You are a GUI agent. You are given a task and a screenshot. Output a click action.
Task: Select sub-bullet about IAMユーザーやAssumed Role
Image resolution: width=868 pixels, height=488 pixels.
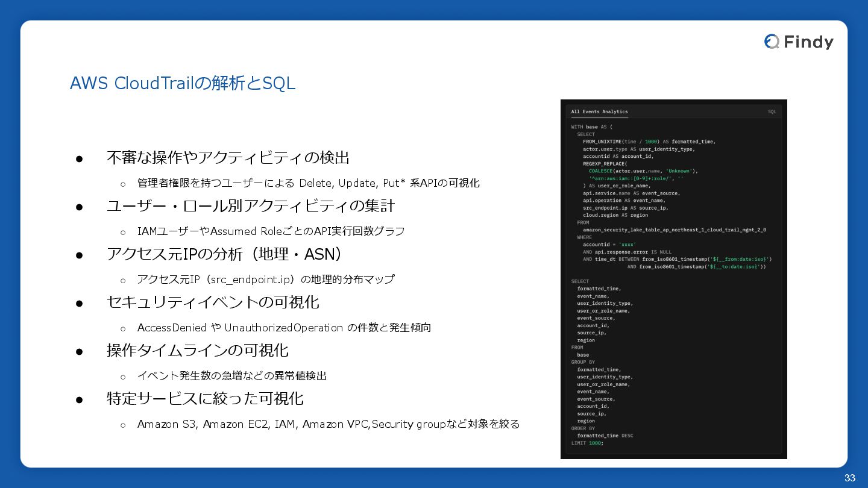pyautogui.click(x=271, y=231)
